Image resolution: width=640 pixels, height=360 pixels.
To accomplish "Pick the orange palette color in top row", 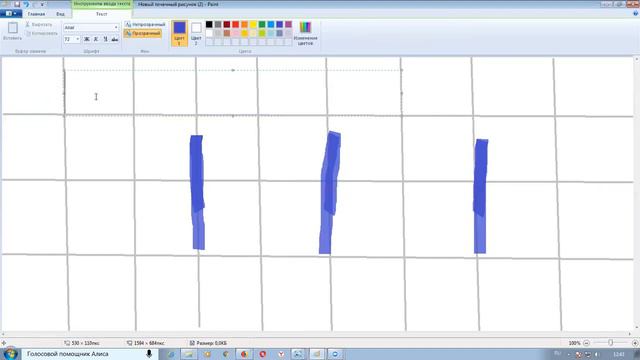I will tap(244, 24).
